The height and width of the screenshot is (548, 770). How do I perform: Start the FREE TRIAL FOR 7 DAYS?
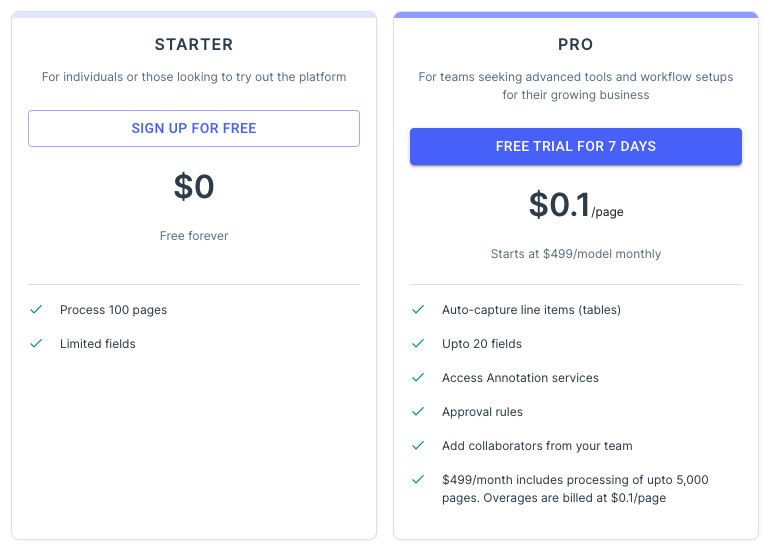[x=576, y=146]
